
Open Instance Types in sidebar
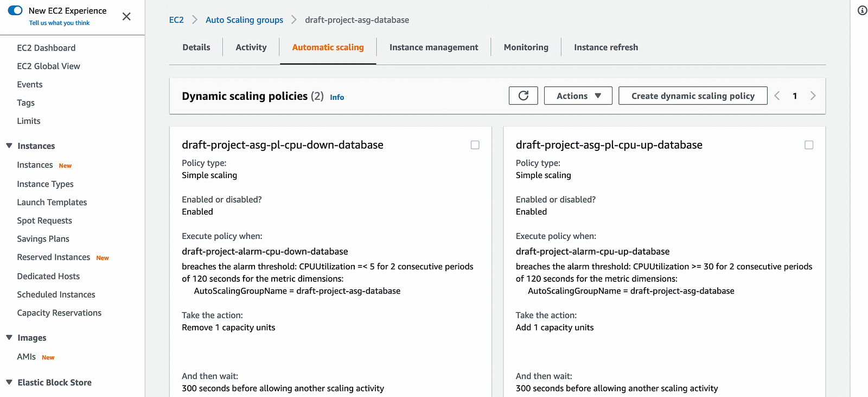(45, 184)
